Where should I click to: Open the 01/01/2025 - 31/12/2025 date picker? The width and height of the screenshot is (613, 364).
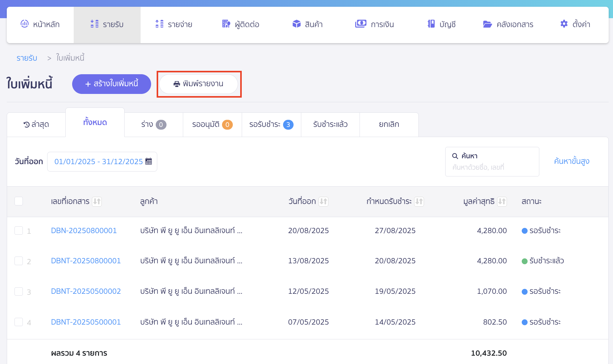[x=99, y=161]
